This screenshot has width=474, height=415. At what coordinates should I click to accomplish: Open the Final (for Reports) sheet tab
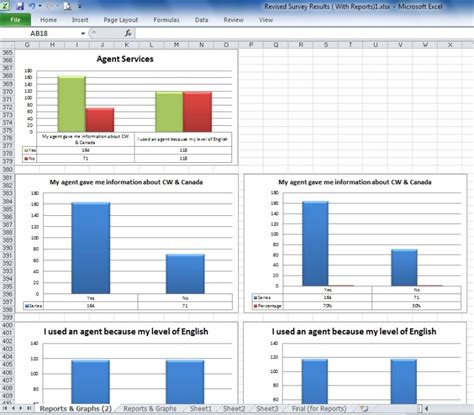pyautogui.click(x=319, y=409)
